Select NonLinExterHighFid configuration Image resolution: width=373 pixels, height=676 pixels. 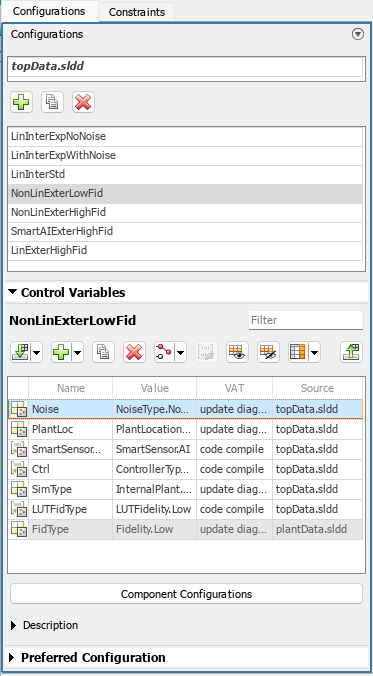point(185,213)
